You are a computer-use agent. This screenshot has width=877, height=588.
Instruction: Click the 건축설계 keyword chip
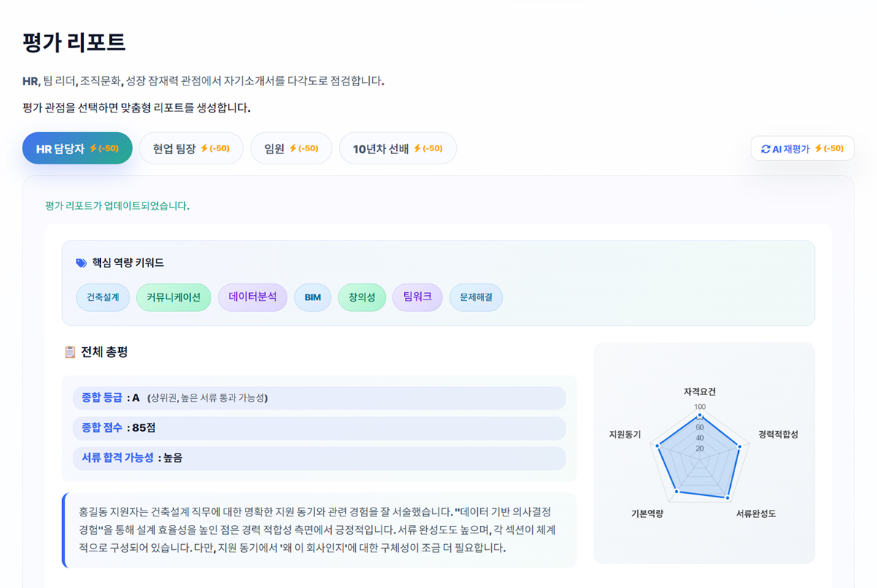click(102, 297)
